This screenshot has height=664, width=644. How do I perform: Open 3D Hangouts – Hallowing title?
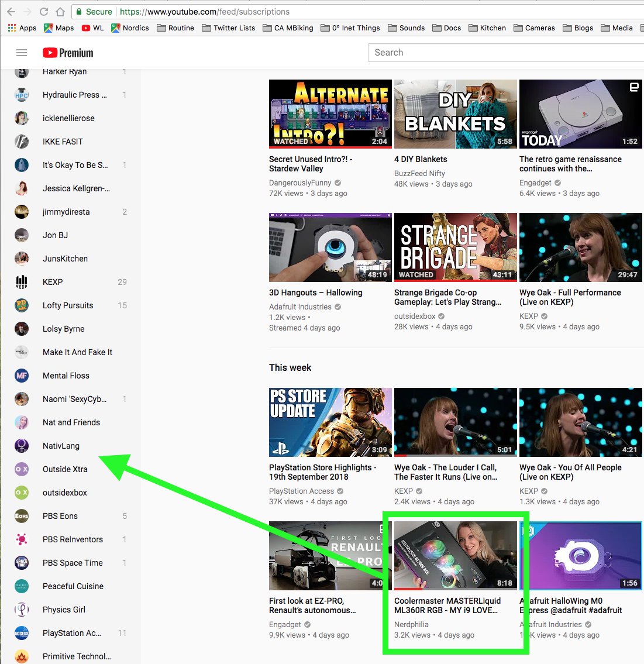point(315,293)
